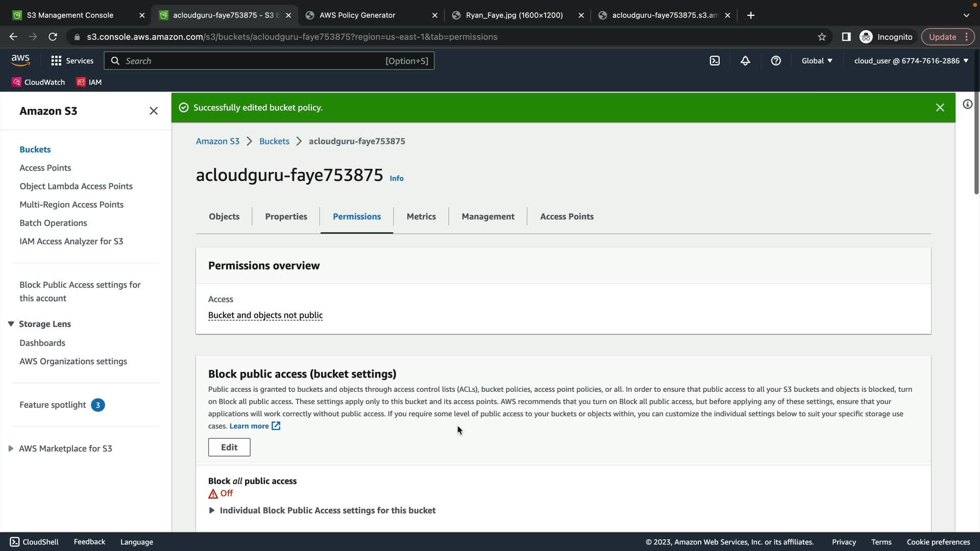The height and width of the screenshot is (551, 980).
Task: Open the Global region dropdown
Action: tap(817, 61)
